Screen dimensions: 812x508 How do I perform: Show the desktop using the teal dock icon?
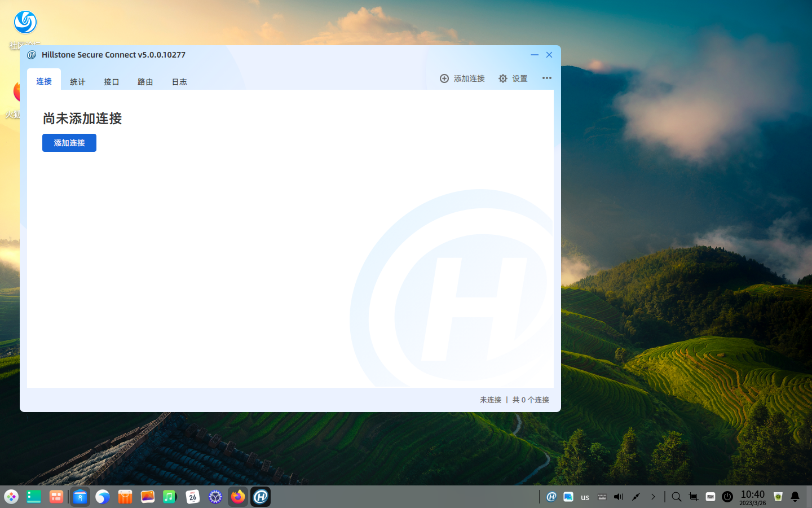(34, 497)
